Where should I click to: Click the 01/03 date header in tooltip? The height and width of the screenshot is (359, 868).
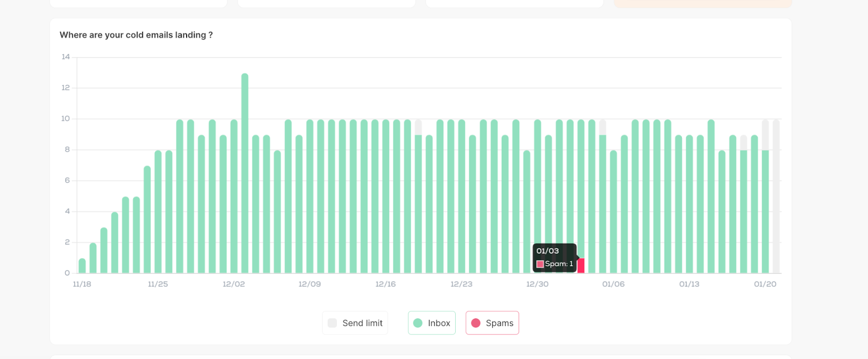click(x=547, y=251)
